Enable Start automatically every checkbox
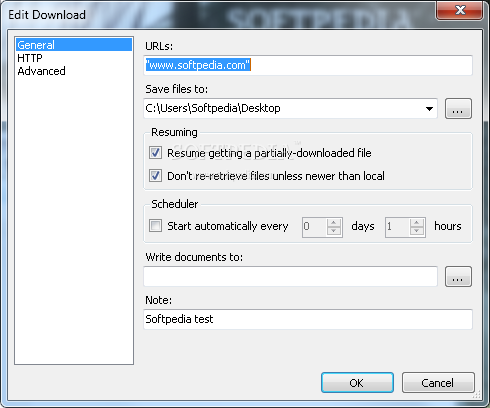The height and width of the screenshot is (408, 490). [155, 226]
